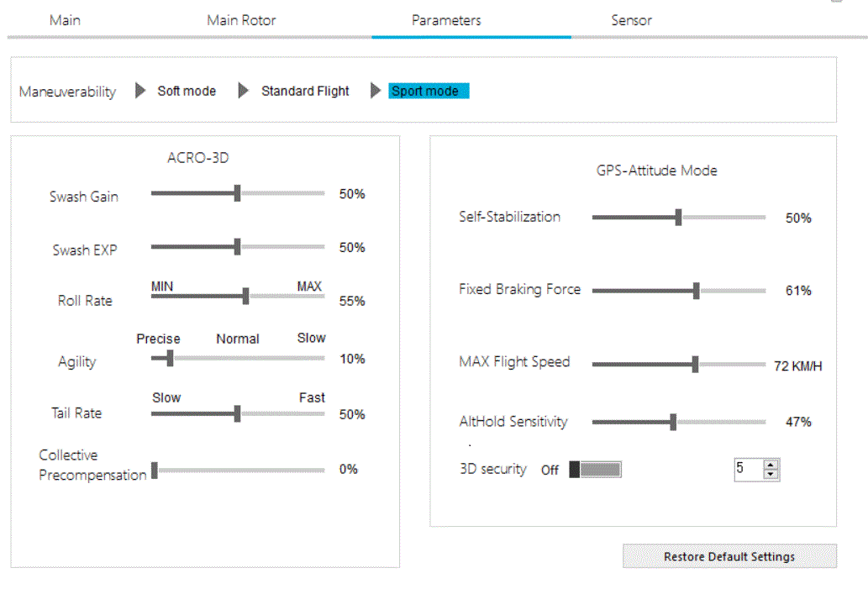Click the Collective Precompensation slider handle

coord(155,470)
